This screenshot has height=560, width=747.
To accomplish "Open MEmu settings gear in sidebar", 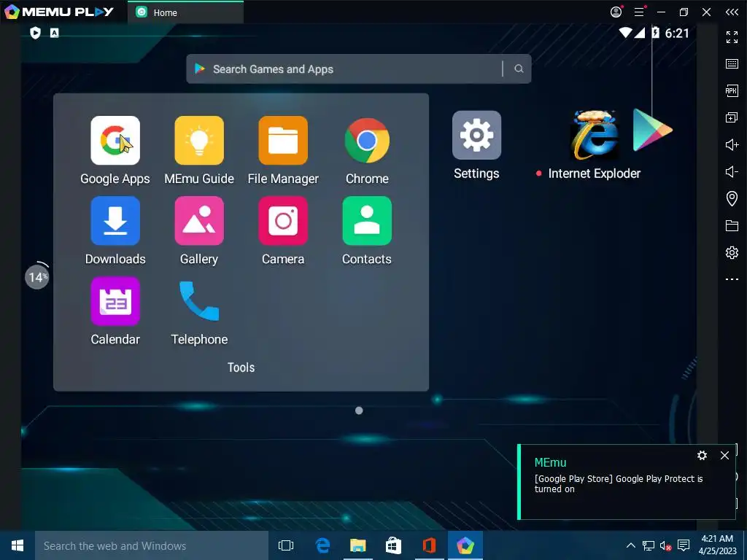I will click(732, 252).
